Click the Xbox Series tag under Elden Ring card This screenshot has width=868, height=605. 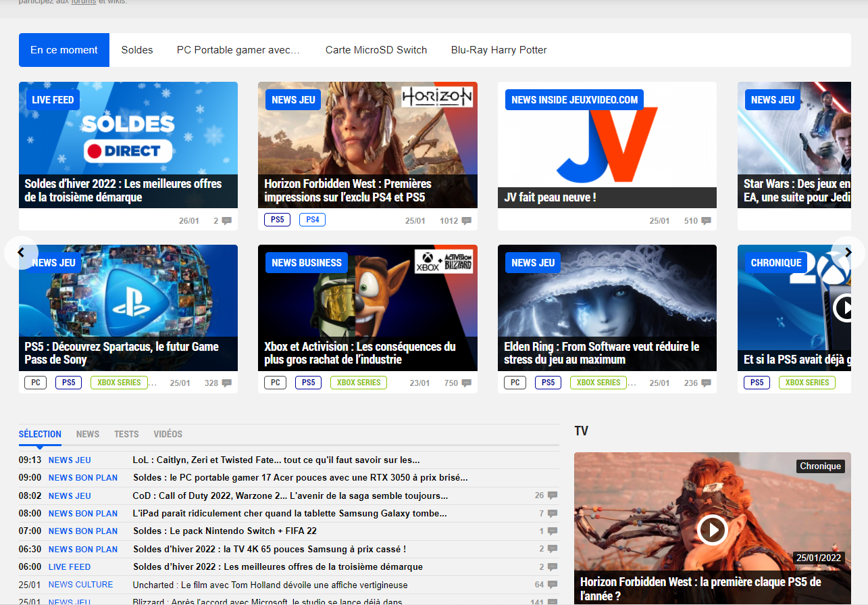598,383
